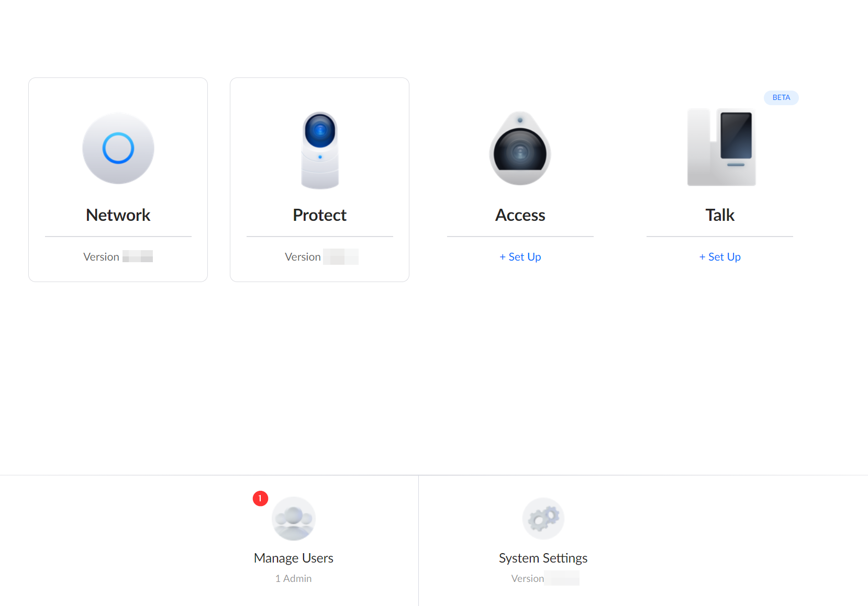Image resolution: width=868 pixels, height=606 pixels.
Task: Set up the Access application
Action: point(520,257)
